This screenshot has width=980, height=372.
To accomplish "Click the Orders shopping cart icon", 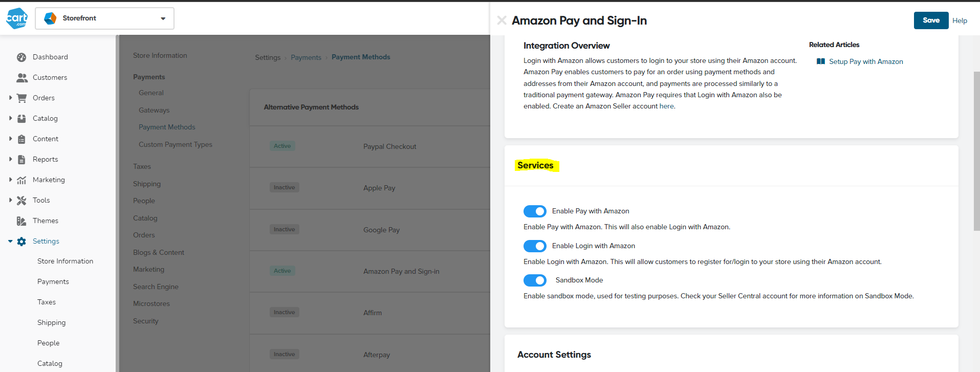I will (21, 98).
